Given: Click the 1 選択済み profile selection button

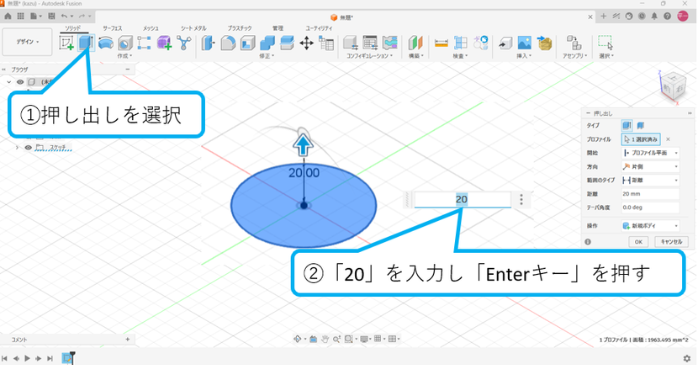Looking at the screenshot, I should pos(641,139).
